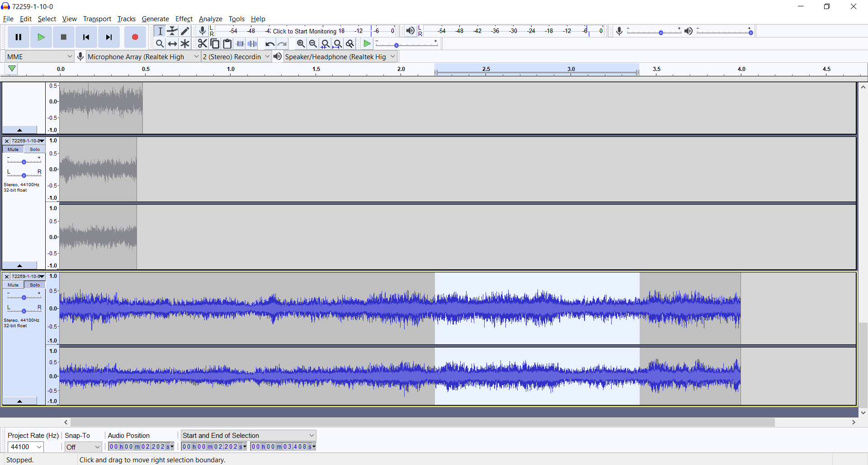The height and width of the screenshot is (465, 868).
Task: Skip to start of project
Action: pos(86,37)
